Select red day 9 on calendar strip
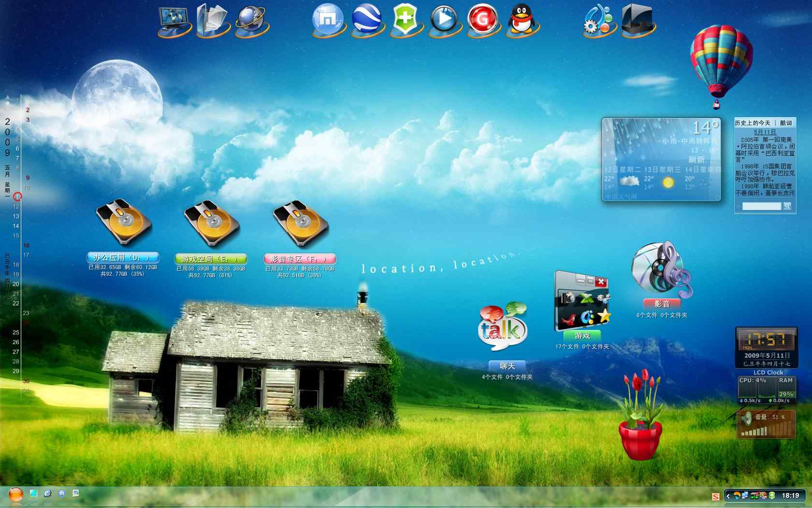This screenshot has width=812, height=508. [28, 178]
